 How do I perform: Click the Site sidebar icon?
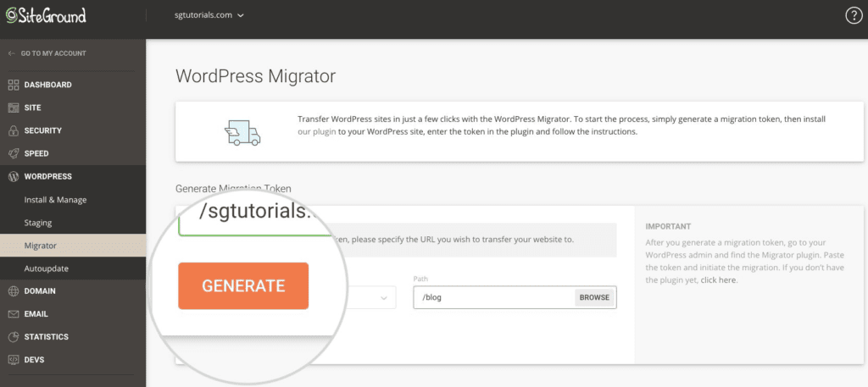click(14, 108)
